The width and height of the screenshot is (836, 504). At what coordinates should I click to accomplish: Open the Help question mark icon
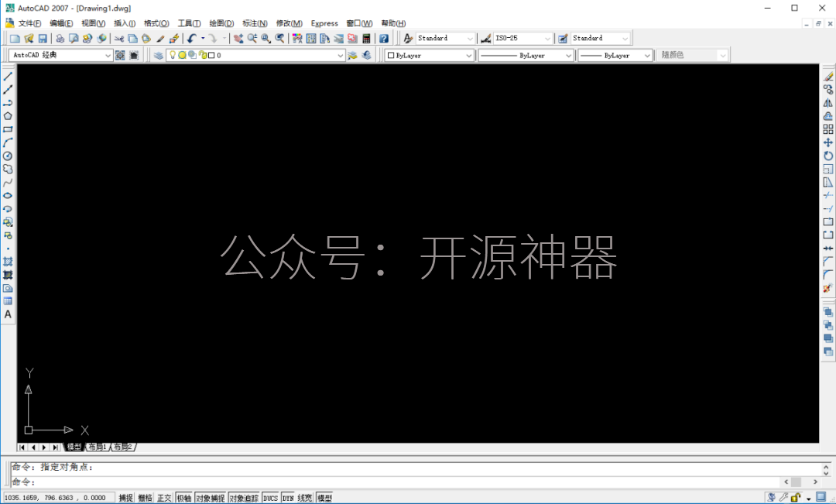[x=384, y=39]
